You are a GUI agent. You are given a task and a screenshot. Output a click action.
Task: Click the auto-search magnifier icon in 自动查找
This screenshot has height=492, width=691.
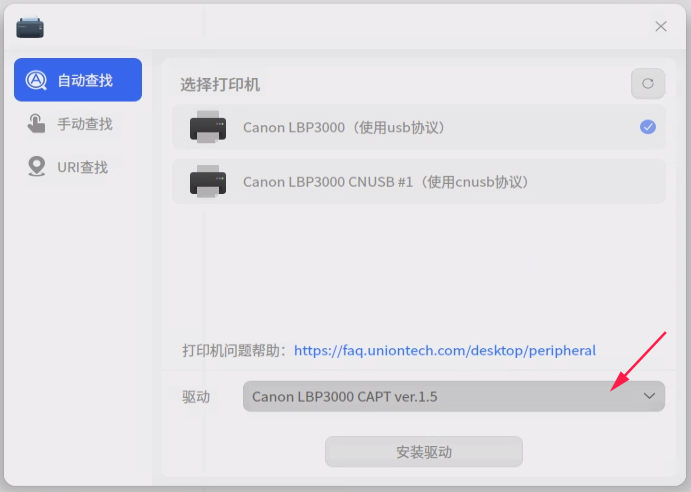[x=36, y=80]
